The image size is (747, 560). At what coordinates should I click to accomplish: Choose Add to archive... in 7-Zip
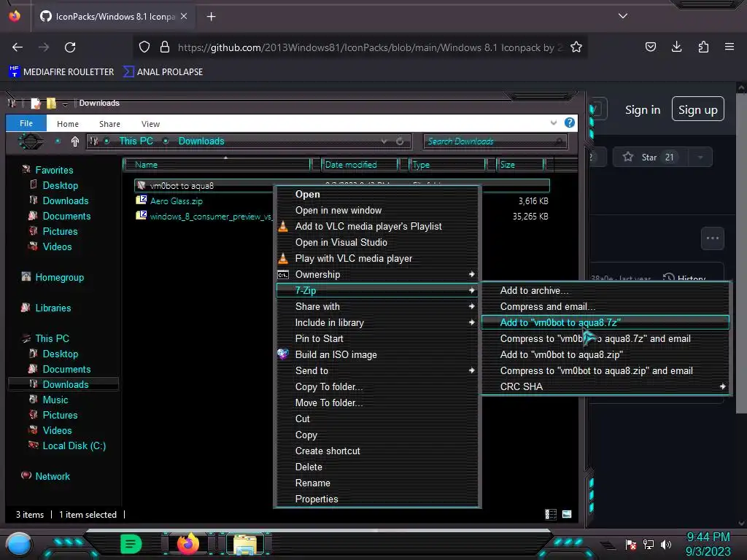605,290
